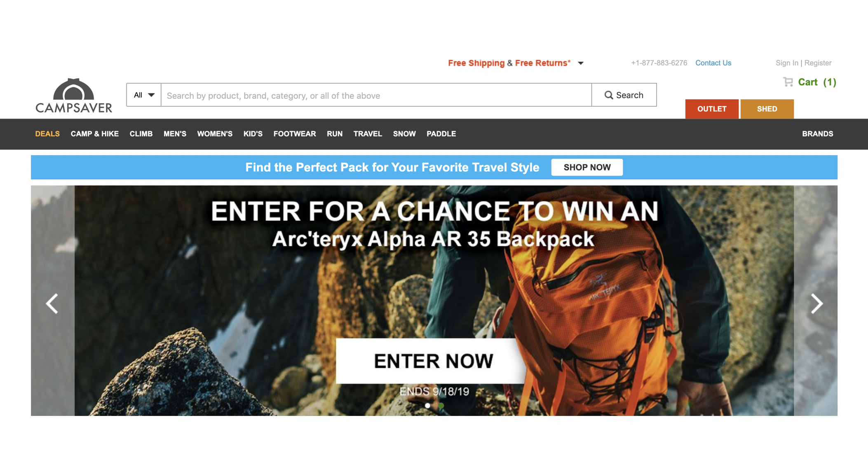
Task: Open the shopping cart icon
Action: pyautogui.click(x=788, y=82)
